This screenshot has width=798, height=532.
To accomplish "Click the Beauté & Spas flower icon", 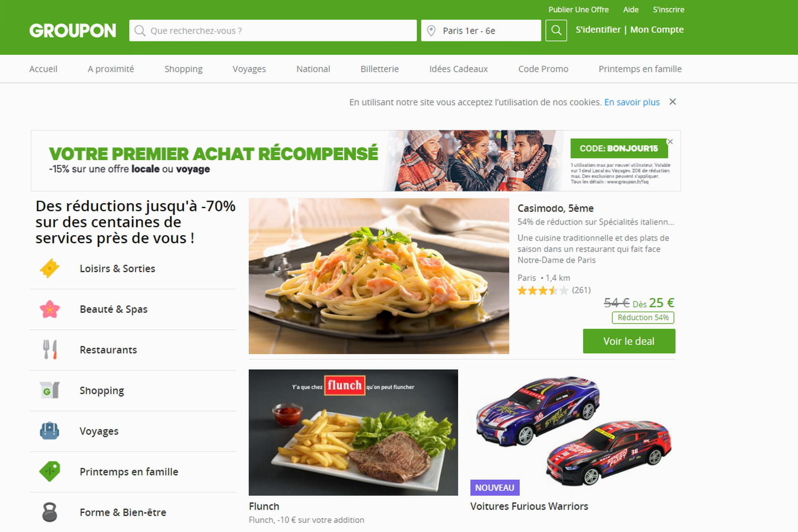I will coord(49,309).
